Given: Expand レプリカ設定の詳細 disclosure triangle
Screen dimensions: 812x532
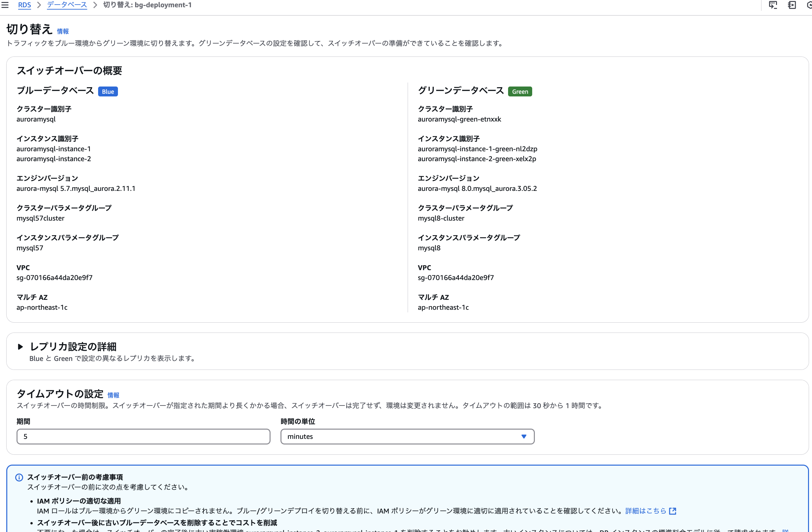Looking at the screenshot, I should click(20, 347).
